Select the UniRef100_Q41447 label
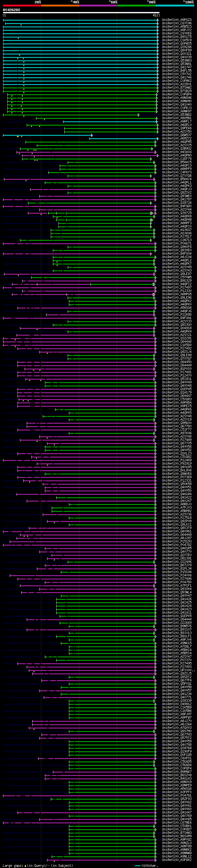 click(x=176, y=812)
